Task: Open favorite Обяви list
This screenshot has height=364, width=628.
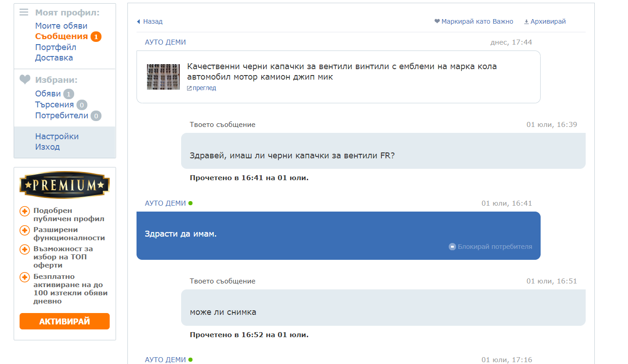Action: (48, 94)
